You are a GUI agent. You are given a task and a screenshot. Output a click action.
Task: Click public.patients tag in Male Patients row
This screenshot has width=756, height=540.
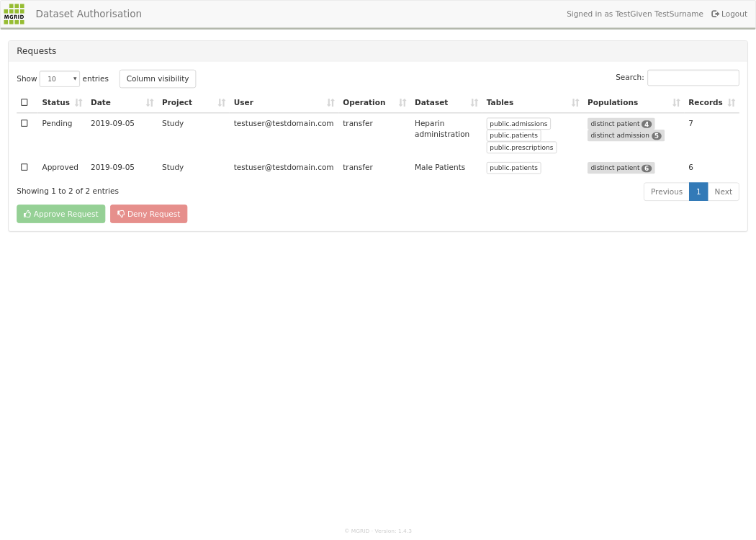(x=513, y=168)
